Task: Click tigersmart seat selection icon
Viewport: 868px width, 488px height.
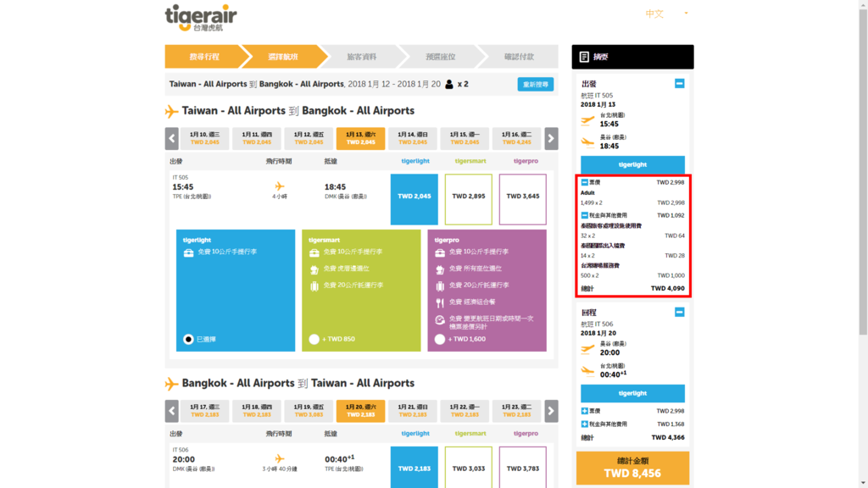Action: tap(314, 269)
